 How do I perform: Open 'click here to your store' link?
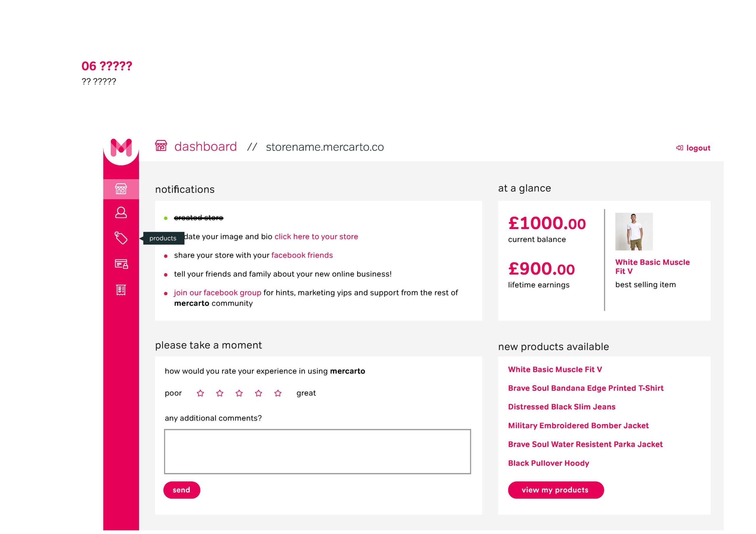(x=316, y=237)
